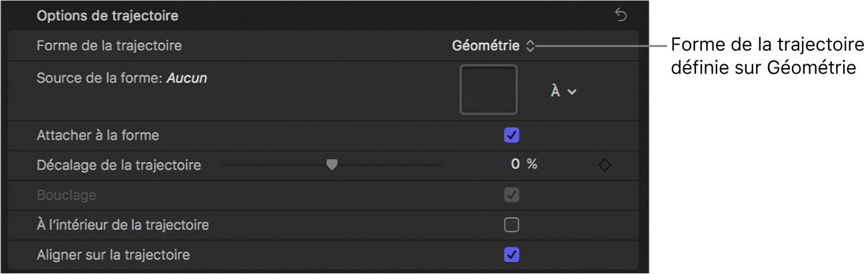Select the À l'intérieur de la trajectoire label
The width and height of the screenshot is (868, 274).
click(123, 225)
